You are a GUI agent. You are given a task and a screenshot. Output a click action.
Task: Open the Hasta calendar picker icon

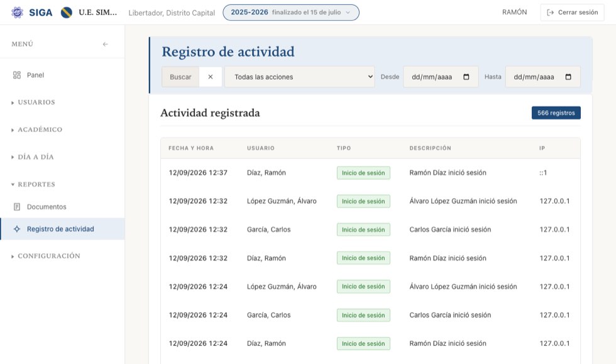(568, 77)
